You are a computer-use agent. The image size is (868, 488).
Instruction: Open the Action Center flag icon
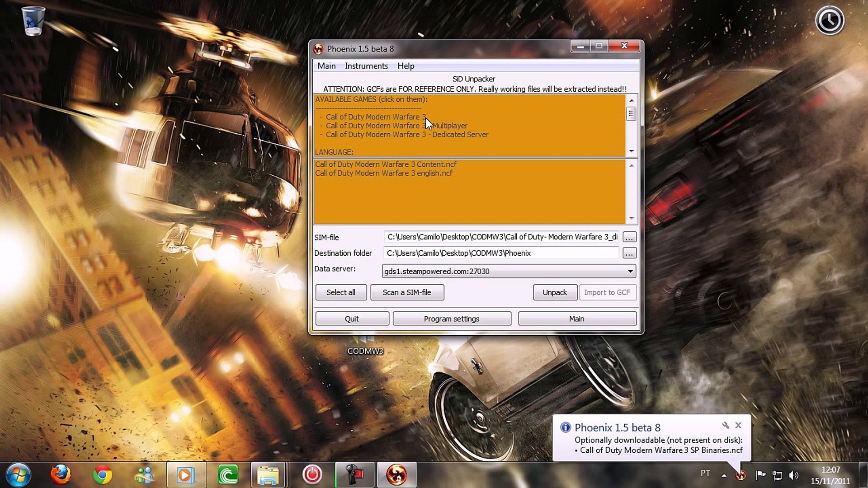[760, 475]
